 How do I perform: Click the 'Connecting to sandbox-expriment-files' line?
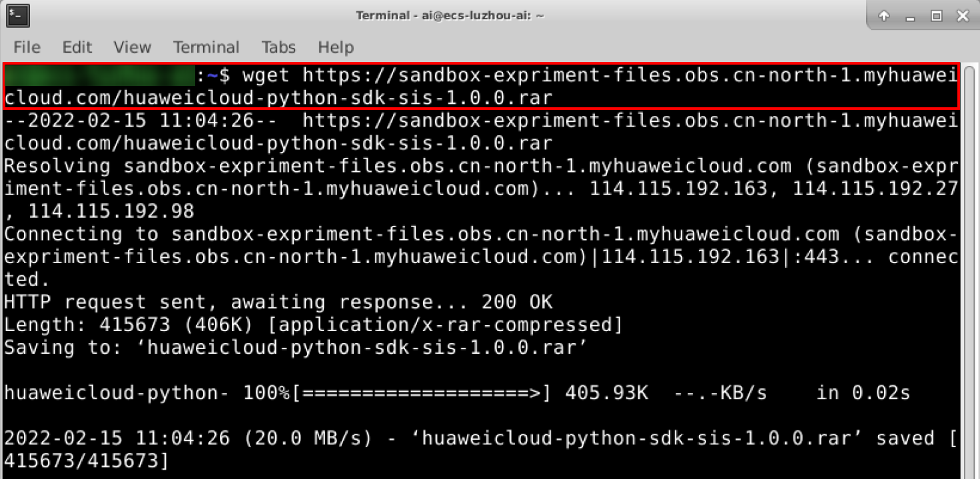click(481, 257)
